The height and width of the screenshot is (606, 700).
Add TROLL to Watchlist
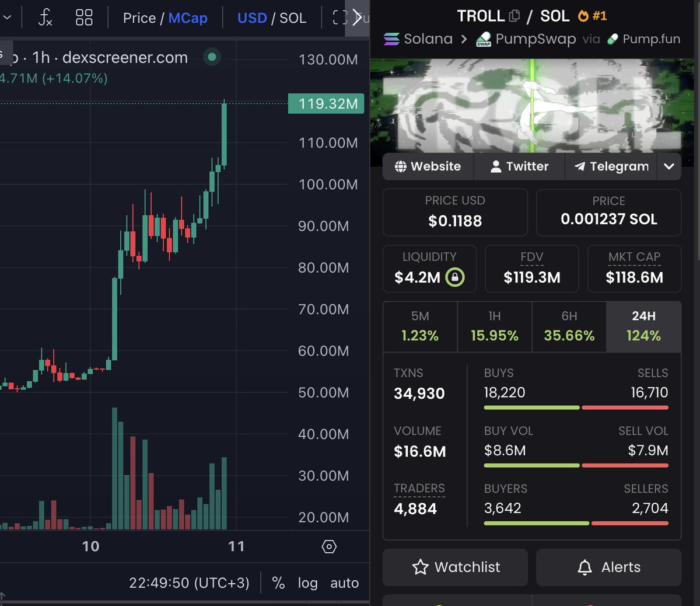pos(455,567)
